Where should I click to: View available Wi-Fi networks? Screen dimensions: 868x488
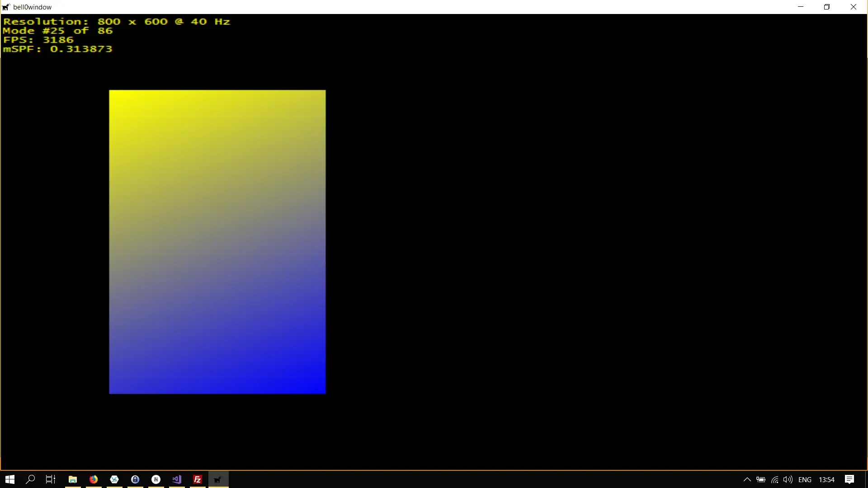coord(774,480)
